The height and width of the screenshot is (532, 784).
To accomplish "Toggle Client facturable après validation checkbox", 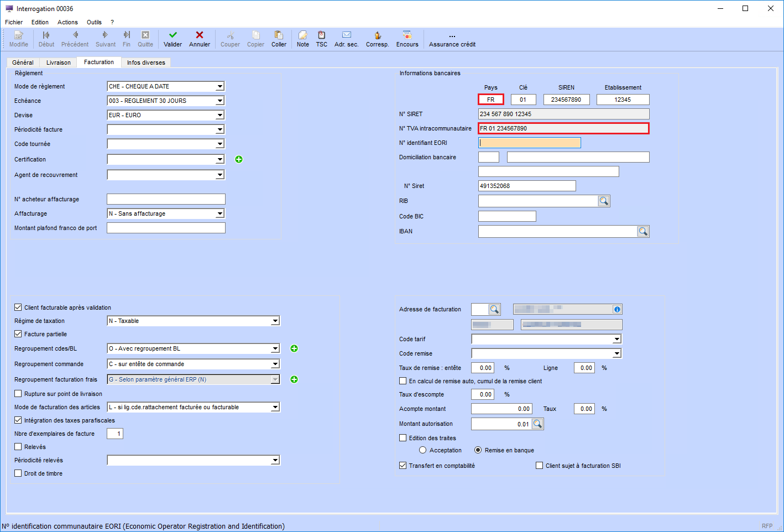I will click(x=18, y=307).
